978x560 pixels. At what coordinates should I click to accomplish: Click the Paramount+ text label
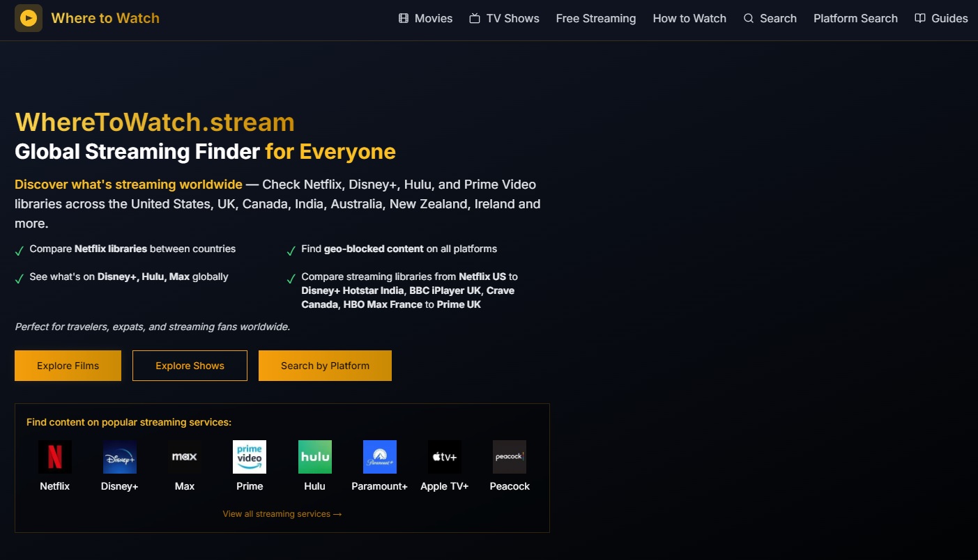click(380, 486)
